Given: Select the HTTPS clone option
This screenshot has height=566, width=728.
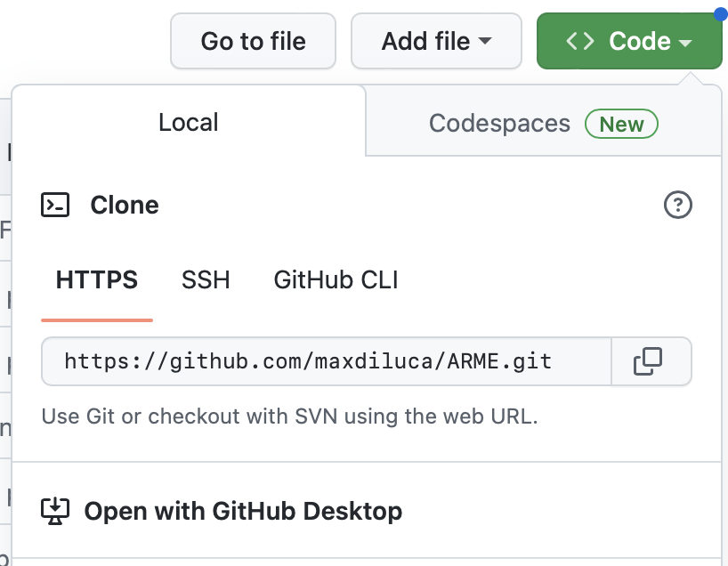Looking at the screenshot, I should pos(97,281).
